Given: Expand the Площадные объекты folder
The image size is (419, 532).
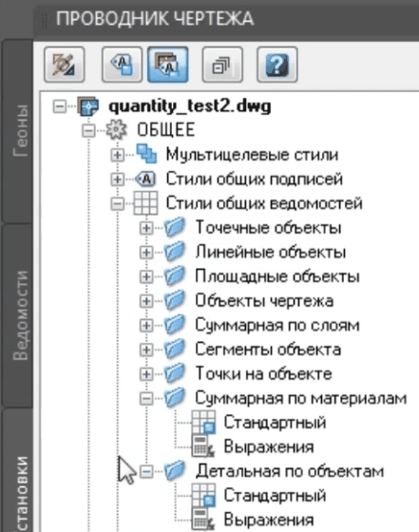Looking at the screenshot, I should click(146, 276).
